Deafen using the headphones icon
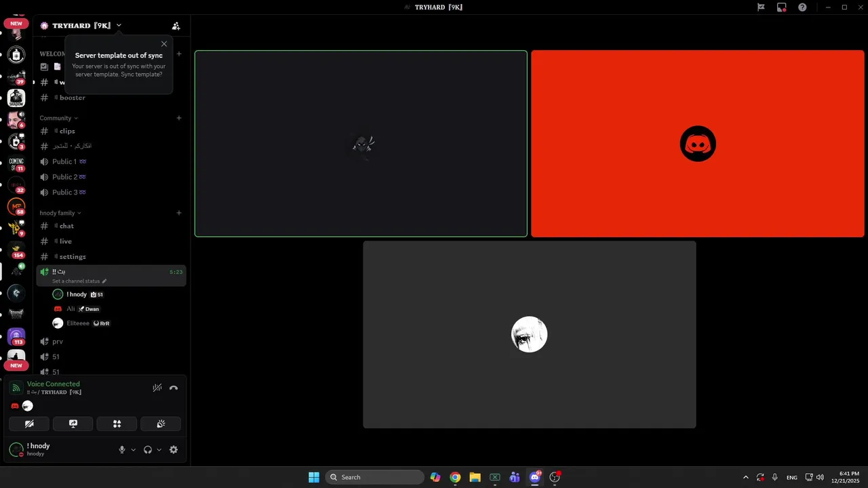This screenshot has width=868, height=488. click(148, 449)
